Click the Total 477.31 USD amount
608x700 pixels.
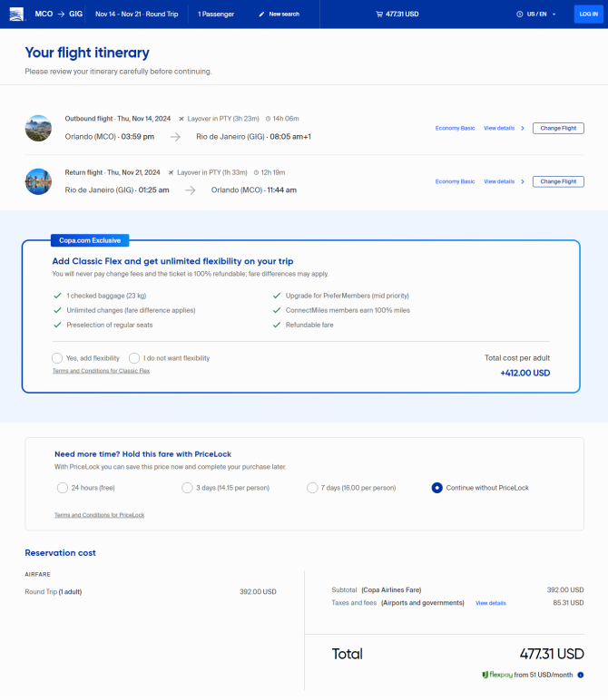tap(552, 654)
